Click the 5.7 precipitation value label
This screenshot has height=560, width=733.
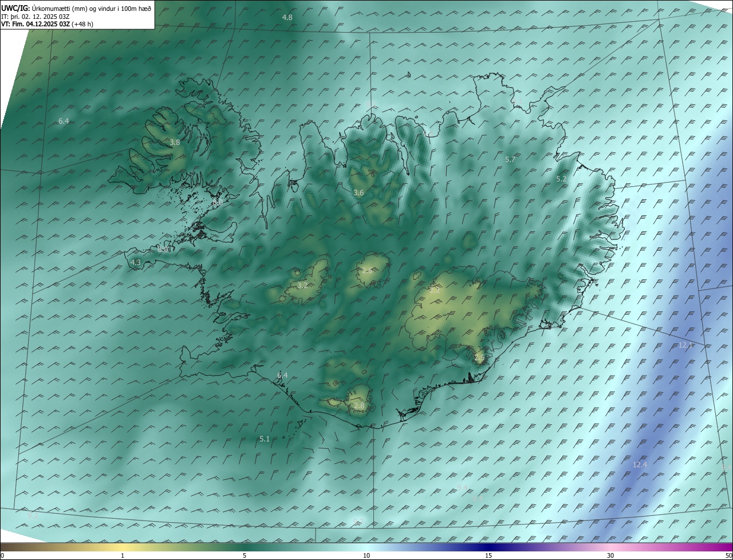pyautogui.click(x=510, y=160)
